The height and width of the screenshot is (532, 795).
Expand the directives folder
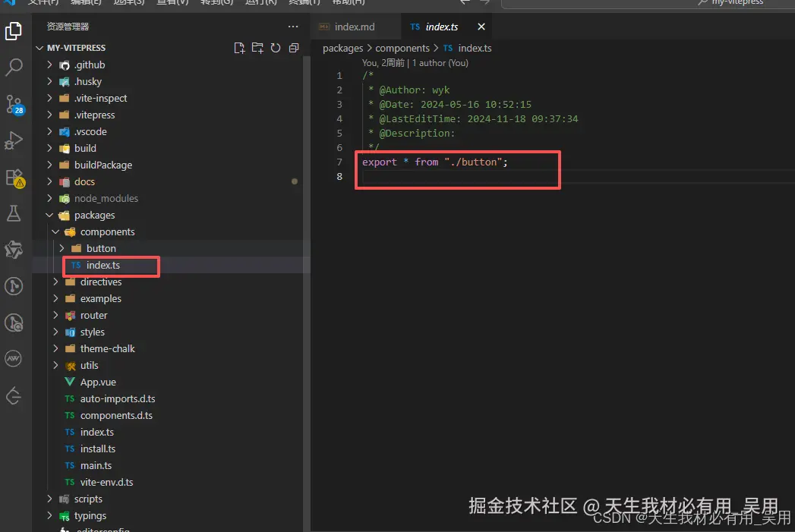tap(55, 282)
